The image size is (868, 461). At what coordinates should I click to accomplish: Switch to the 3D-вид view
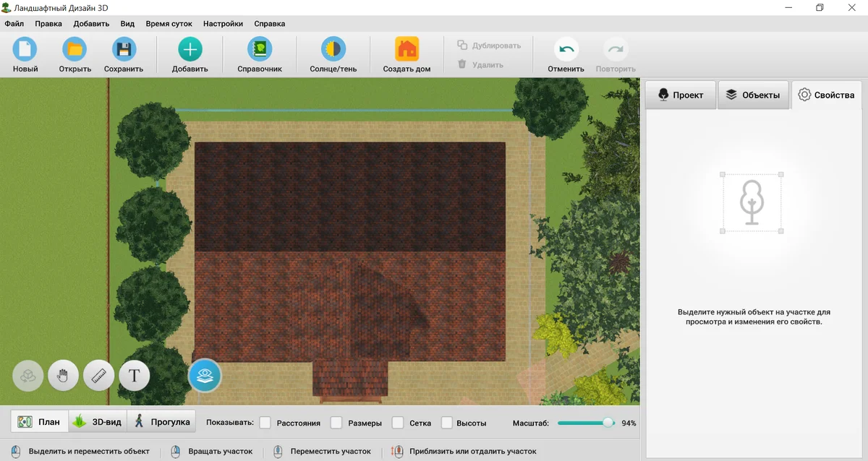[x=98, y=422]
